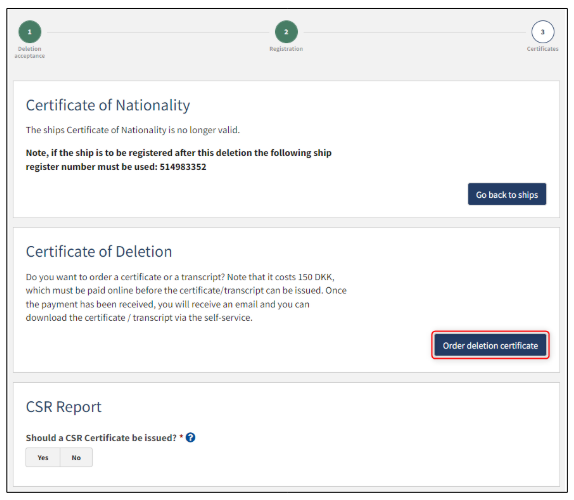Click the progress line between steps 2 and 3
Image resolution: width=574 pixels, height=500 pixels.
click(x=414, y=32)
